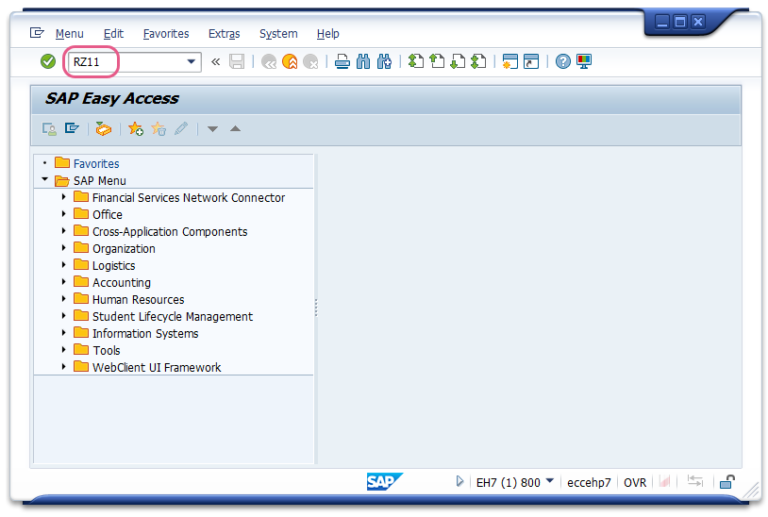Open the Extras menu
The height and width of the screenshot is (517, 768).
coord(224,34)
